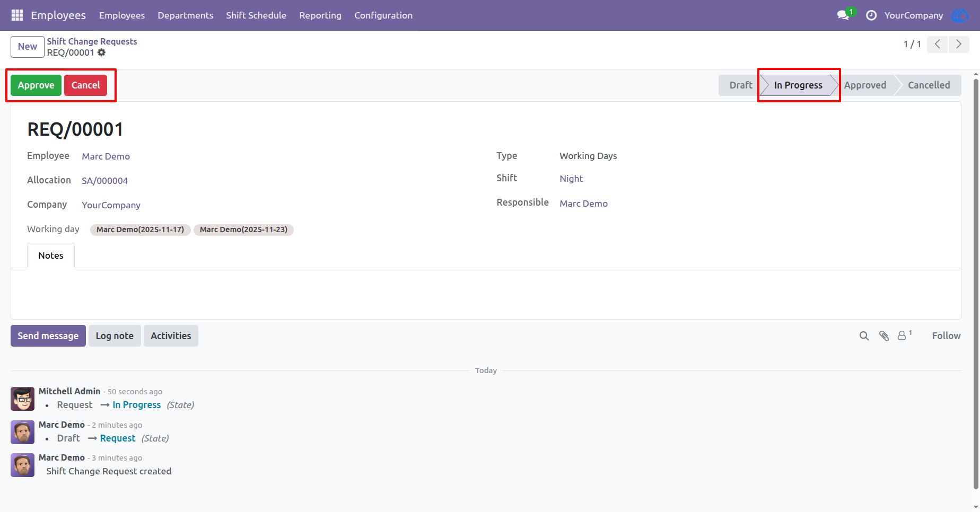Image resolution: width=980 pixels, height=512 pixels.
Task: Click the user avatar in the top bar
Action: pos(960,15)
